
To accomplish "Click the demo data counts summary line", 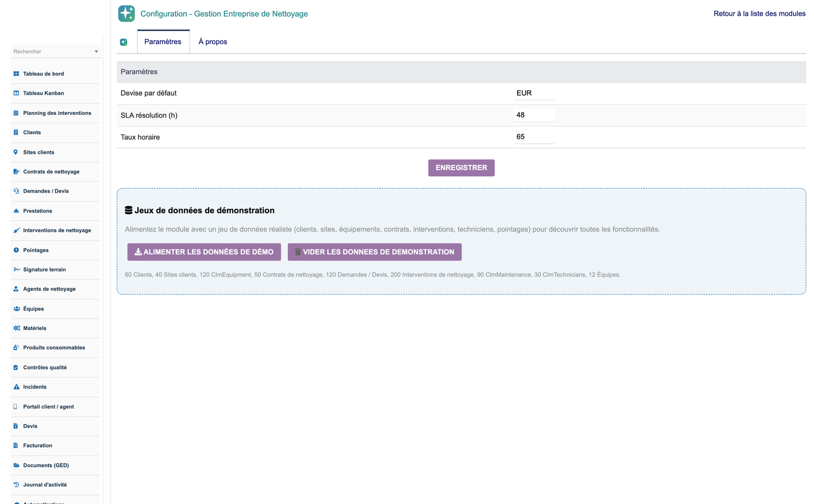I will [372, 275].
